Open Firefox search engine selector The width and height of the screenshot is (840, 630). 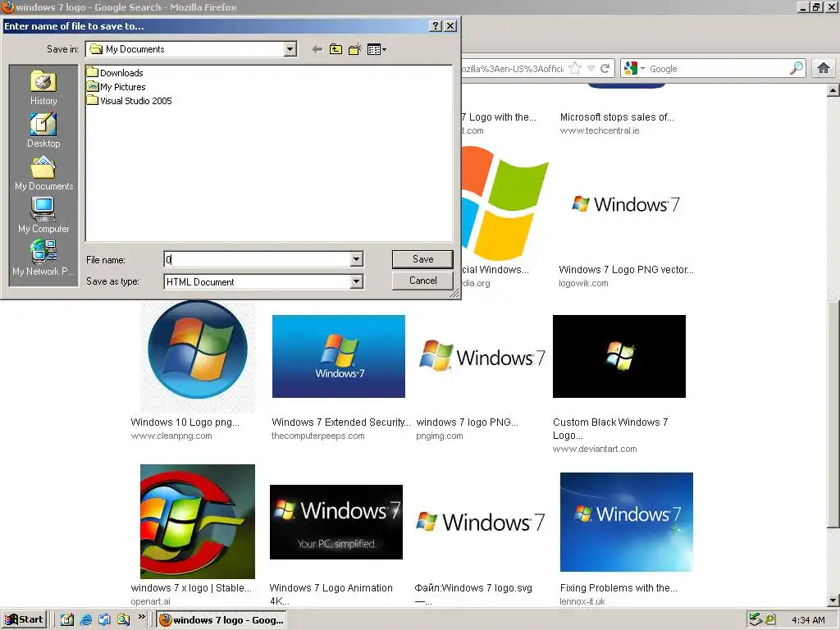tap(634, 68)
